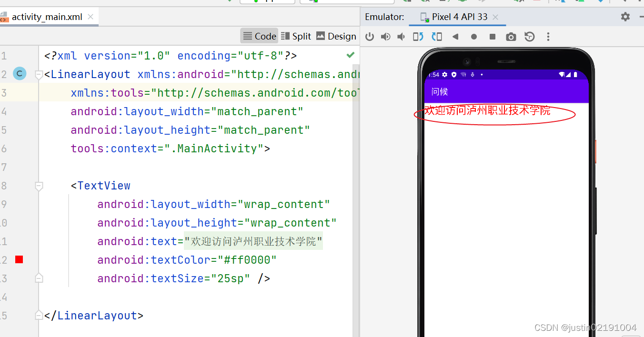Switch editor to Split view
This screenshot has height=337, width=644.
click(x=296, y=36)
